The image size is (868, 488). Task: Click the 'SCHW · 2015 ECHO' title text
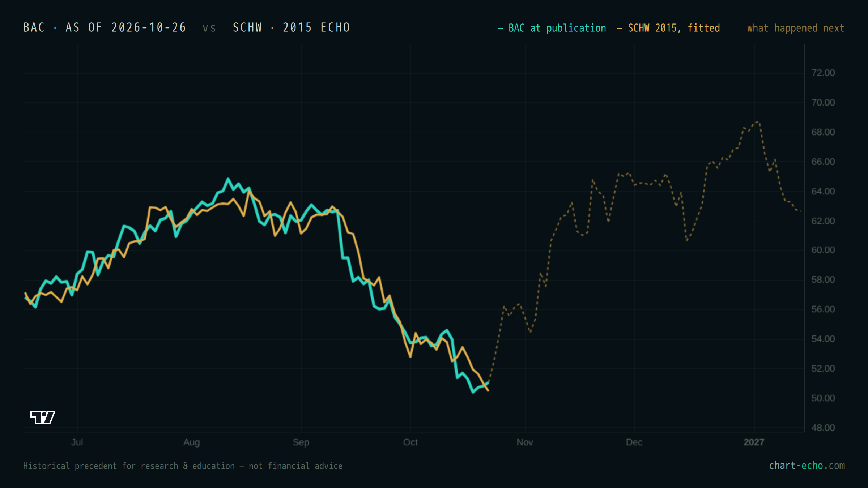click(291, 27)
